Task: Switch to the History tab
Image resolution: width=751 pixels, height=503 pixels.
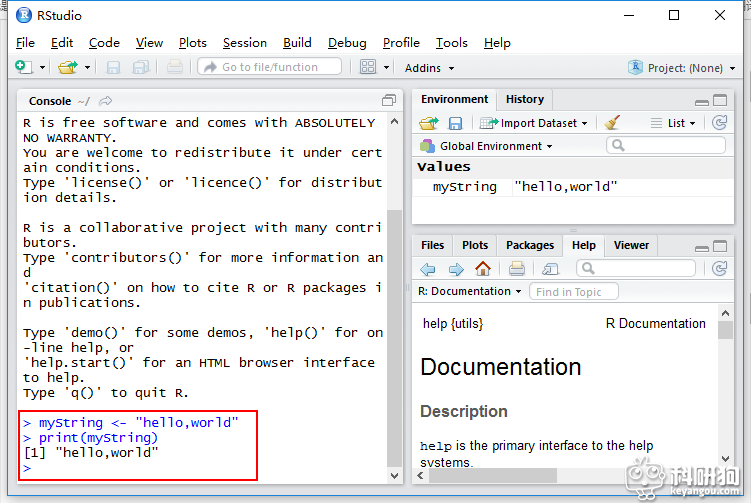Action: [524, 99]
